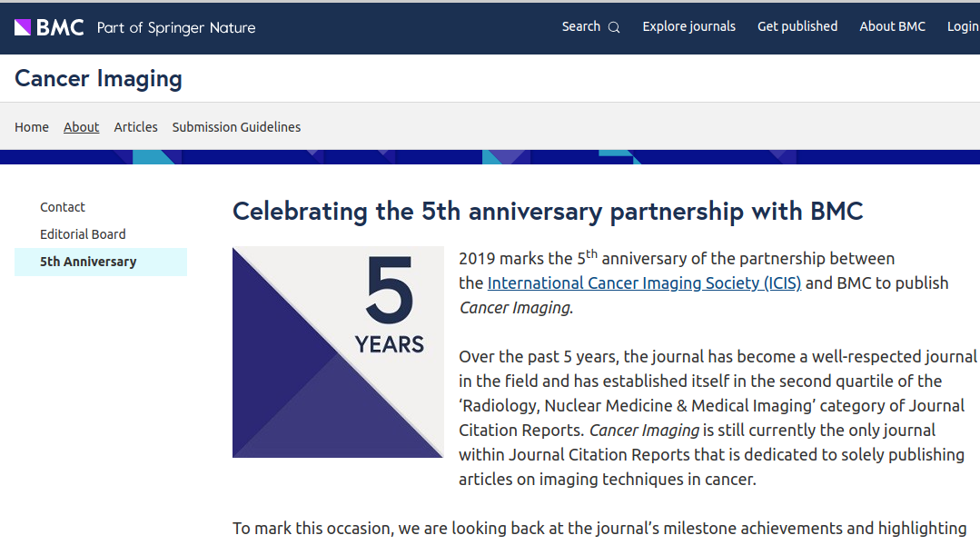Select the underlined About tab
This screenshot has height=545, width=980.
(81, 127)
